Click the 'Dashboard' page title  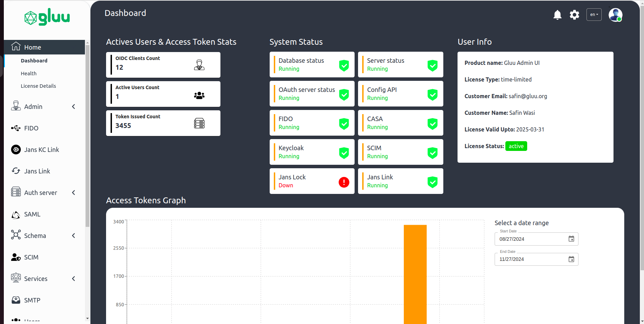[125, 13]
